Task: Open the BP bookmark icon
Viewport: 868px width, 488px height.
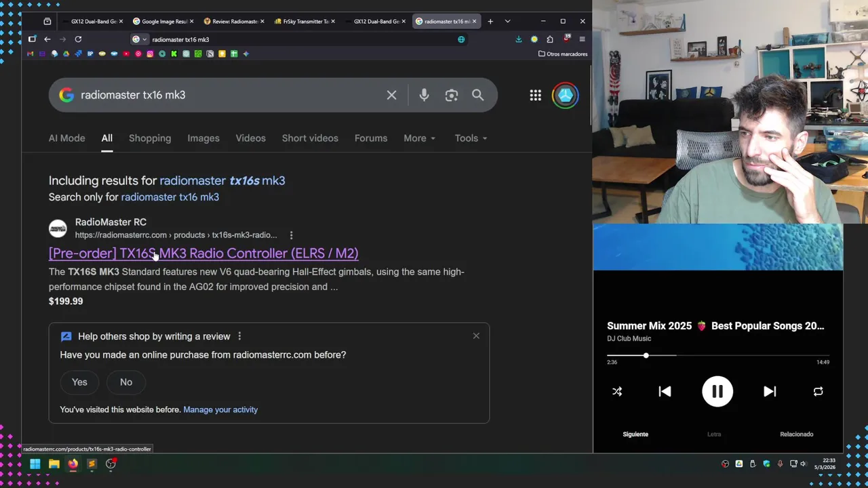Action: (90, 54)
